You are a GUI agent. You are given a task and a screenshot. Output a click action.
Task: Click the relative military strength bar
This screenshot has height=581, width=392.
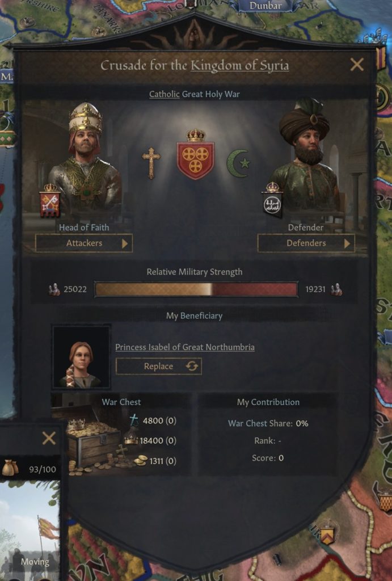196,289
